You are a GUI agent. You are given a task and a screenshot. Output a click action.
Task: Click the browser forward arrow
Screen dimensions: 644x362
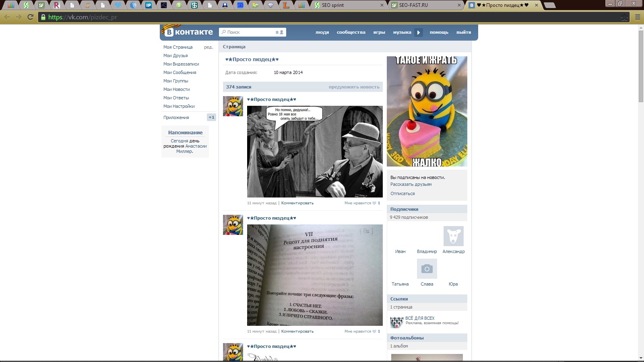[x=19, y=17]
